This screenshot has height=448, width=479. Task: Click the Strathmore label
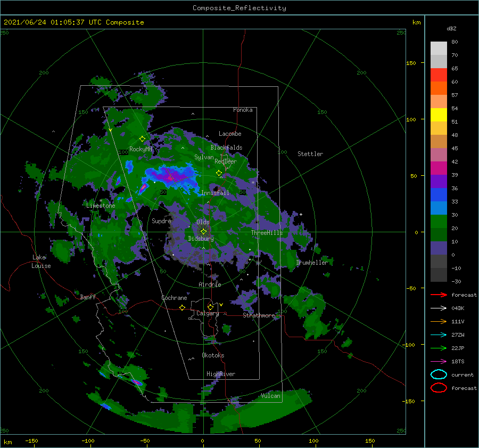(259, 315)
